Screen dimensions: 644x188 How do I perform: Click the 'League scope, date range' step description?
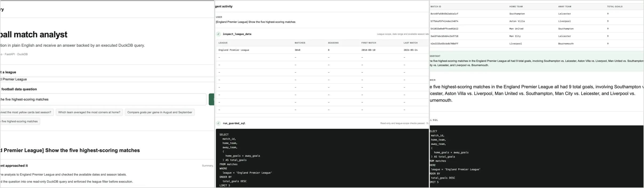403,34
